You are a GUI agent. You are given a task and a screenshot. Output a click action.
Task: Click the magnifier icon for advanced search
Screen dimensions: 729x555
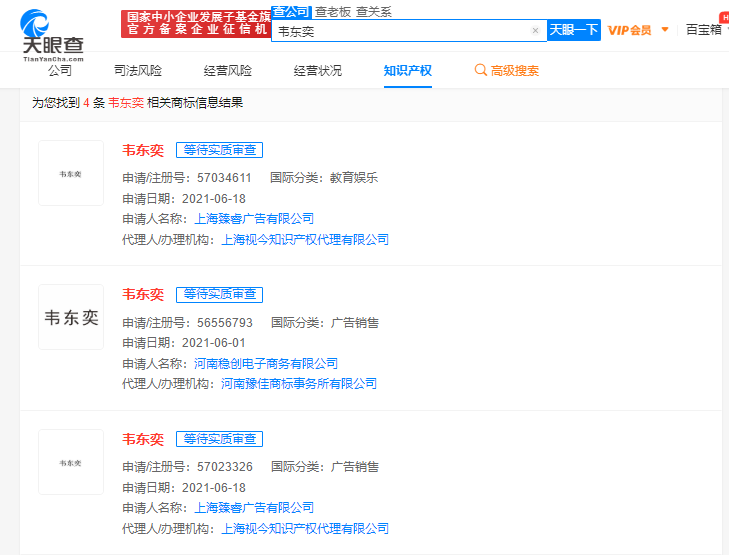[480, 70]
